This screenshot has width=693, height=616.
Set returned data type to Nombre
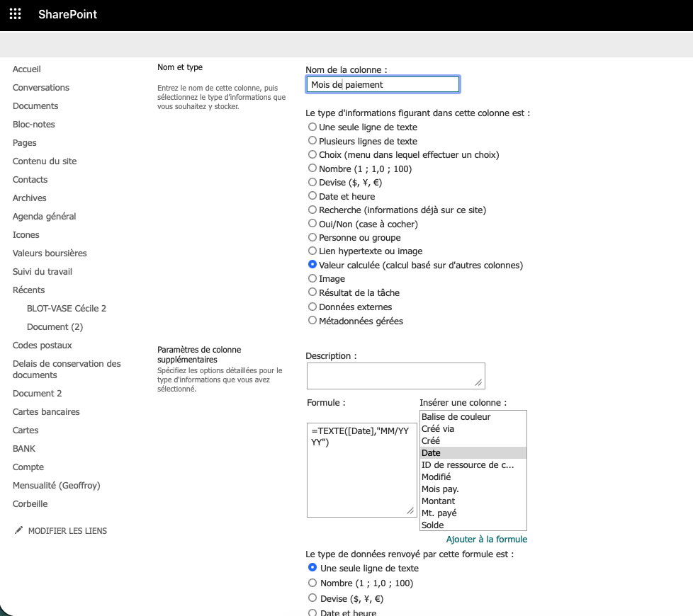point(312,583)
